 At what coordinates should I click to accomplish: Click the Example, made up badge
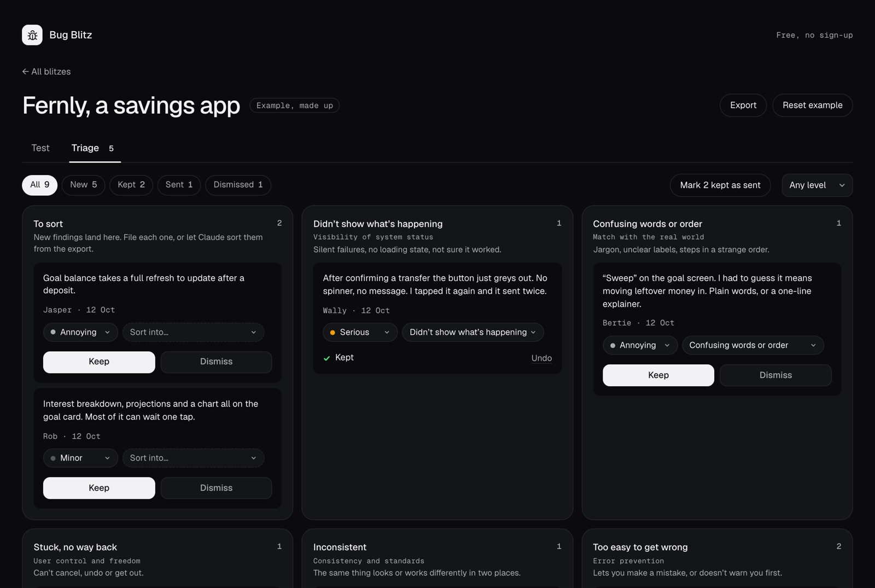[295, 106]
